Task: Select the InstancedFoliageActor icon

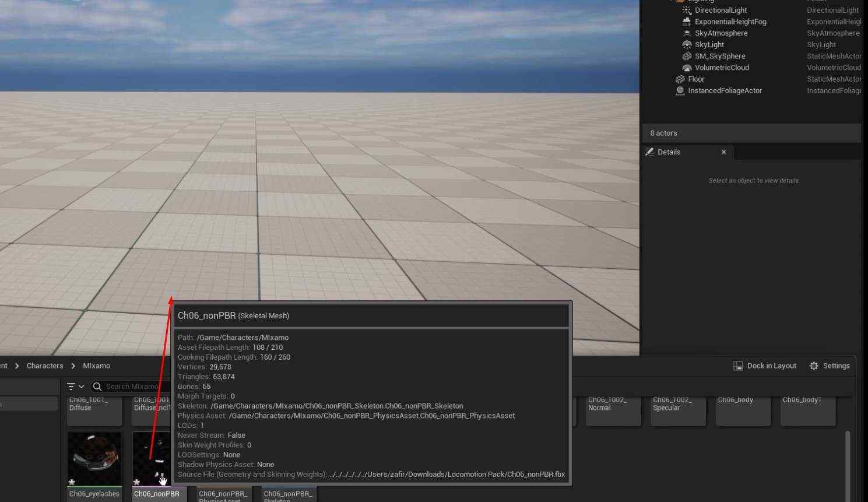Action: point(680,91)
